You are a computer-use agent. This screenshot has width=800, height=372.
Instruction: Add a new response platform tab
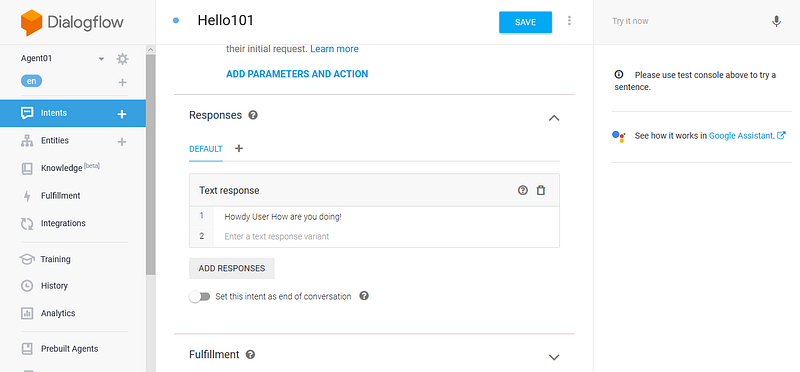(x=238, y=148)
